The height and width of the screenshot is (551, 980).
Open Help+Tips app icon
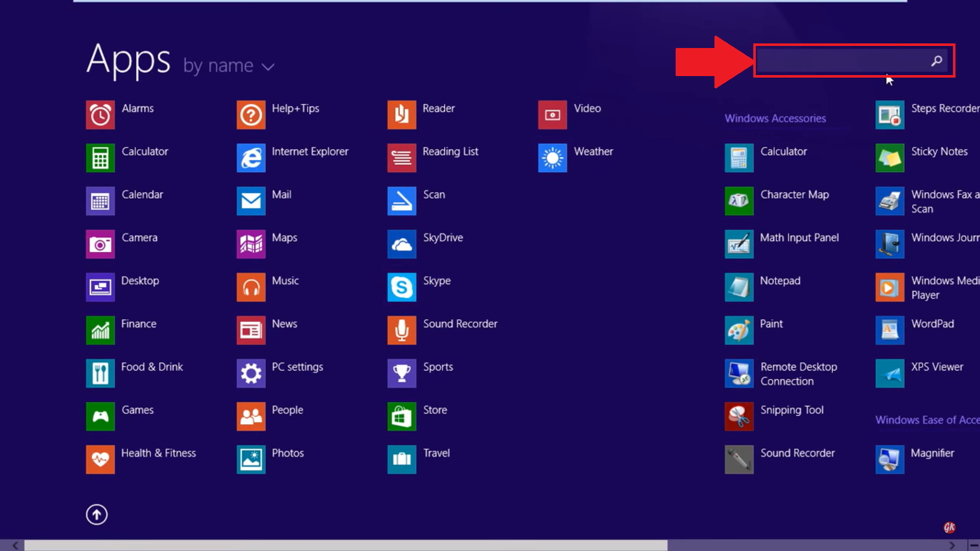[x=251, y=115]
